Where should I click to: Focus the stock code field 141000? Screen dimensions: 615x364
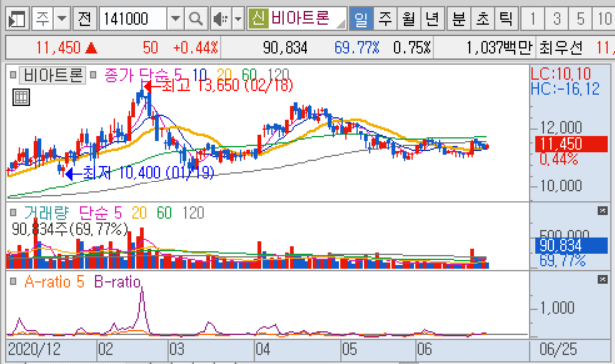click(x=133, y=18)
